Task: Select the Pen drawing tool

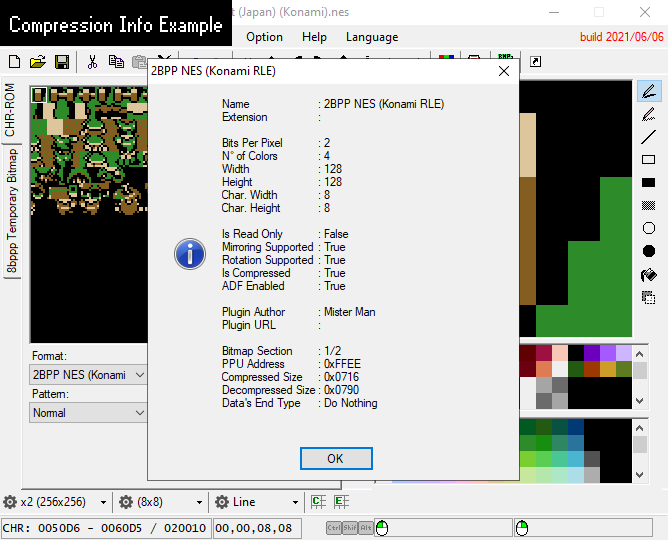Action: (x=649, y=91)
